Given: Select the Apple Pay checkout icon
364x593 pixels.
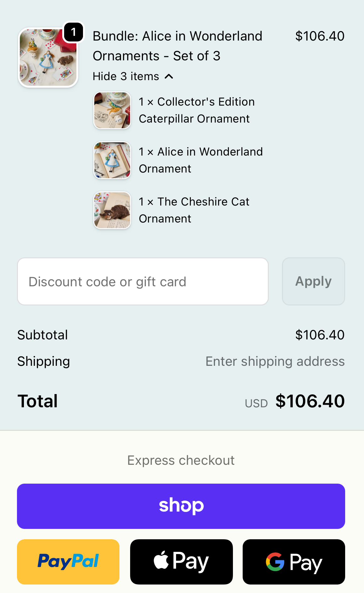Looking at the screenshot, I should coord(181,562).
